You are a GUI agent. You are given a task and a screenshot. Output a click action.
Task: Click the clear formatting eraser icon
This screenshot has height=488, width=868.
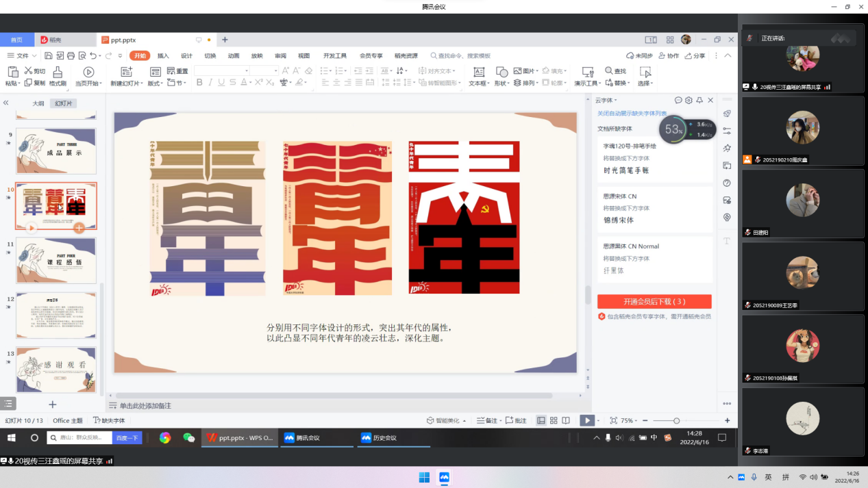tap(308, 71)
